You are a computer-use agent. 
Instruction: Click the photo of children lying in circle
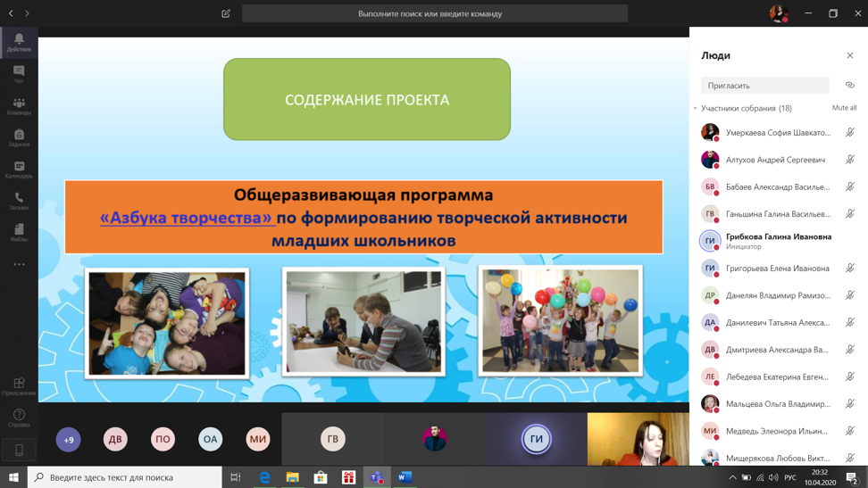pos(167,323)
